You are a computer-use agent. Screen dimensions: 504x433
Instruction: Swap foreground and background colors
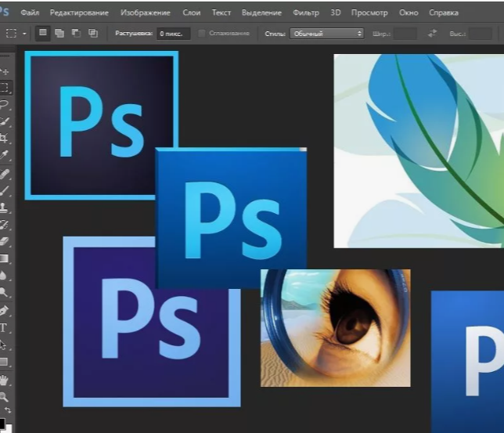8,410
